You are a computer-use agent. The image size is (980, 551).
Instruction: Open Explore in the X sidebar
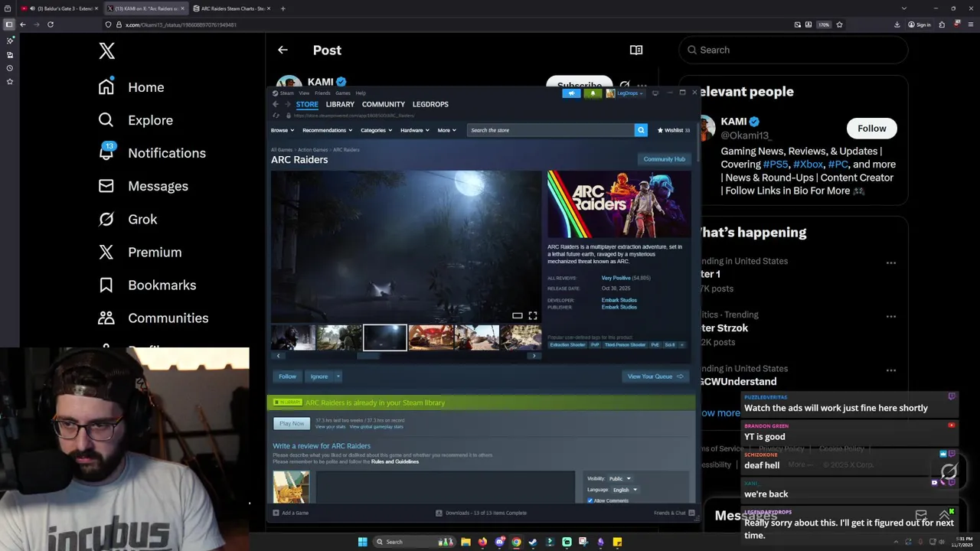coord(136,120)
